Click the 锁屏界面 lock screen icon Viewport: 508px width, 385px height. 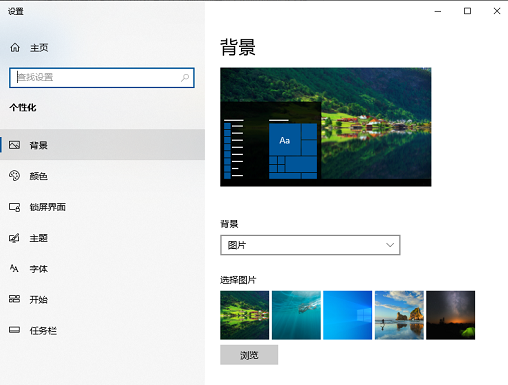14,207
